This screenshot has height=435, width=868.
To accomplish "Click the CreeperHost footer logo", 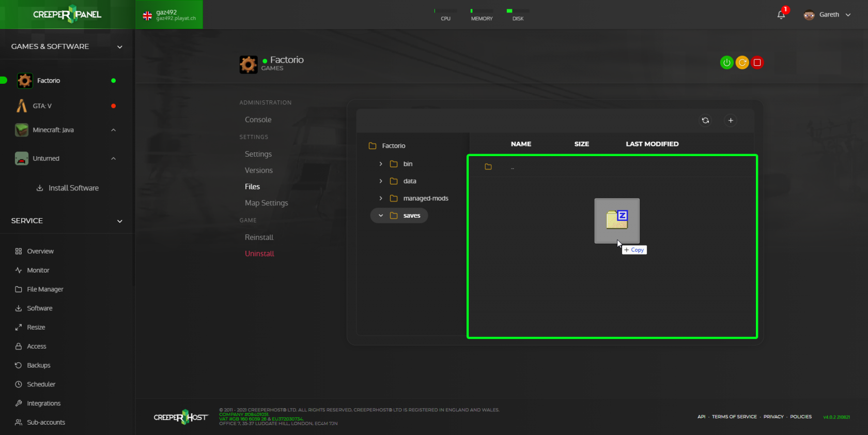I will point(181,417).
